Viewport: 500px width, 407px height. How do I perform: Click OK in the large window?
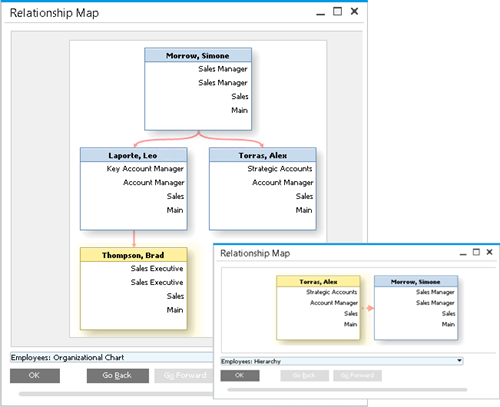click(x=35, y=376)
